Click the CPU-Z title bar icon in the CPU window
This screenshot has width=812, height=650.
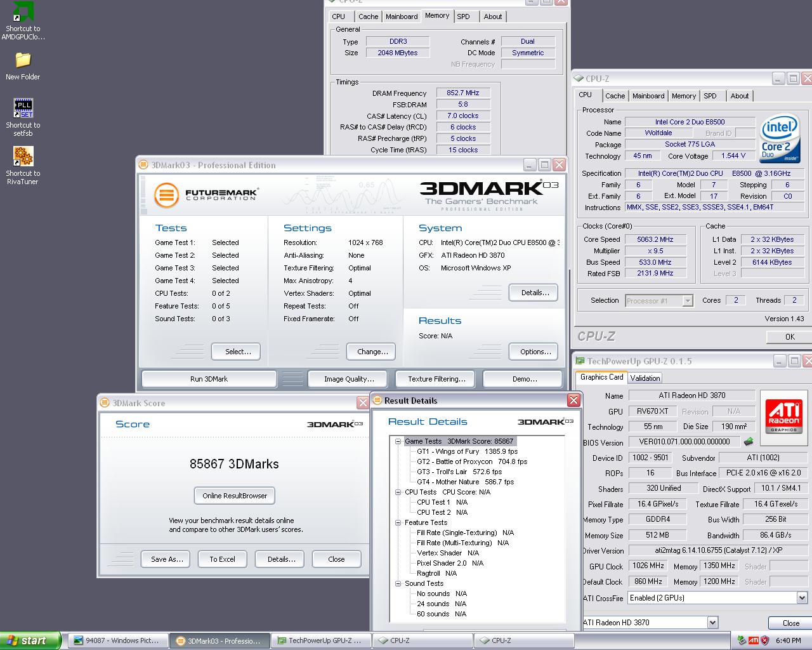(x=579, y=79)
